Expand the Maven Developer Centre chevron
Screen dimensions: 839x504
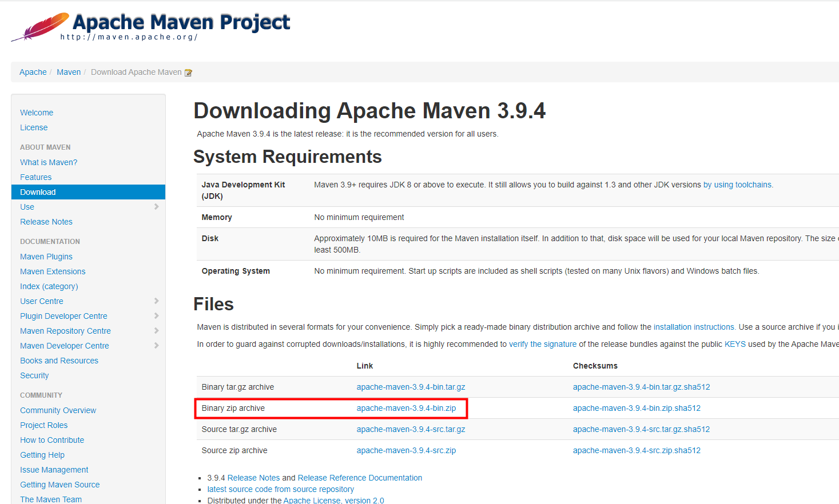pos(156,346)
